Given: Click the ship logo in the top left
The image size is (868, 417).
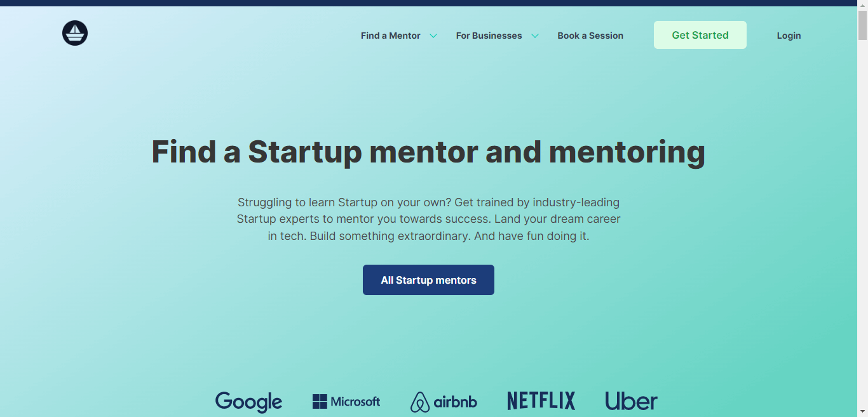Looking at the screenshot, I should coord(74,33).
